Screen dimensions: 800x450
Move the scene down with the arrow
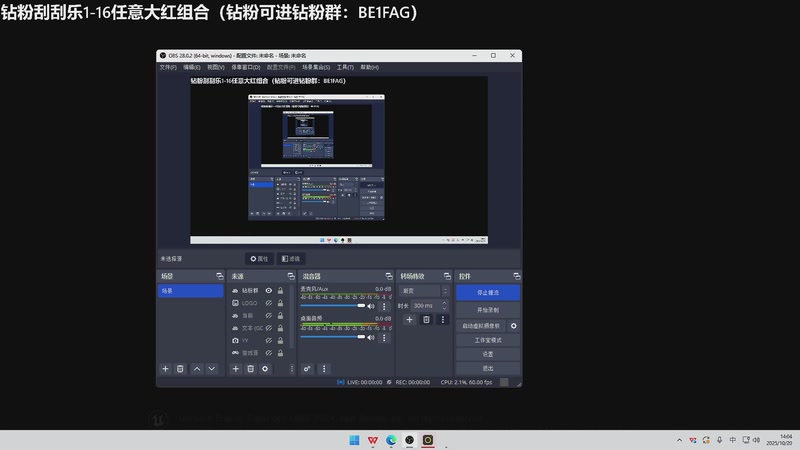(x=212, y=369)
